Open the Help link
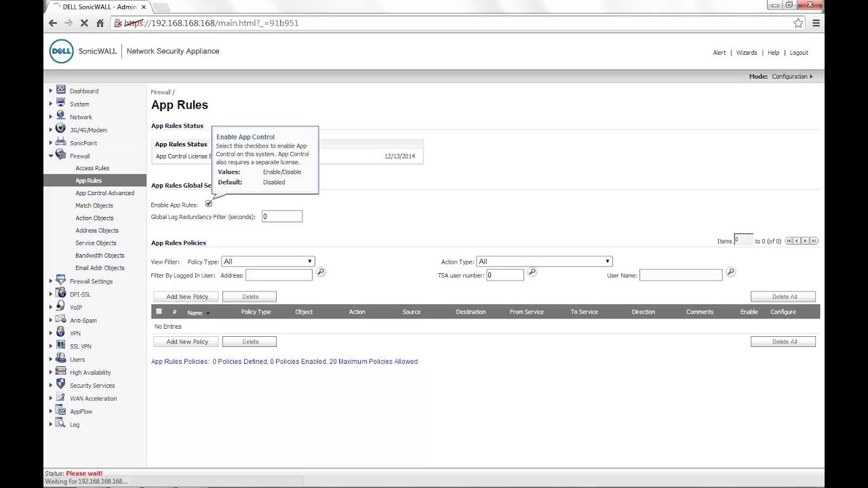Image resolution: width=868 pixels, height=488 pixels. (x=773, y=53)
